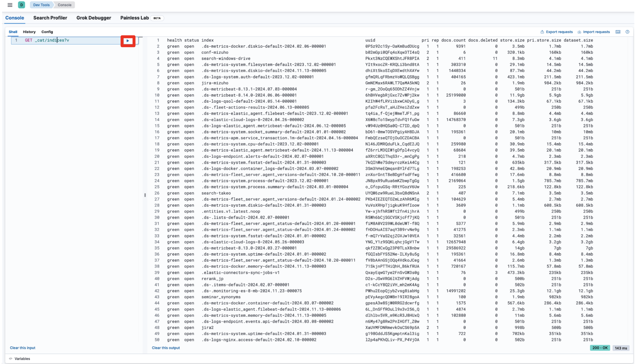The image size is (639, 364).
Task: Click the Dev Tools breadcrumb
Action: [x=41, y=5]
